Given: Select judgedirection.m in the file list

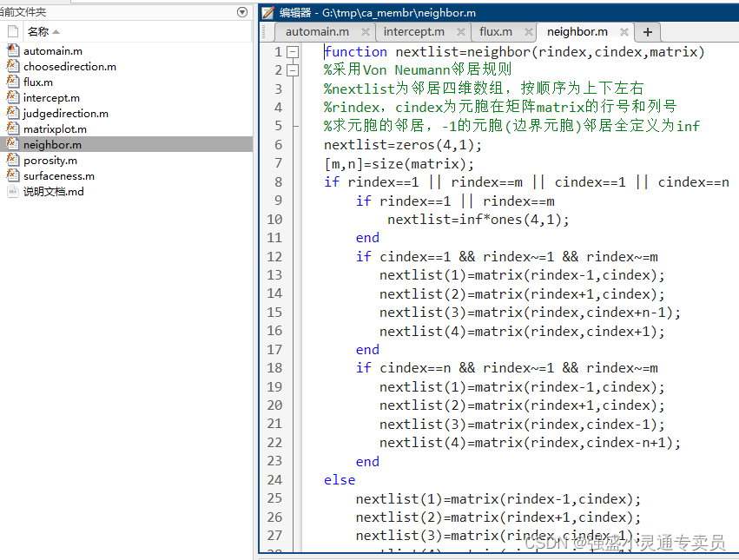Looking at the screenshot, I should pos(66,113).
